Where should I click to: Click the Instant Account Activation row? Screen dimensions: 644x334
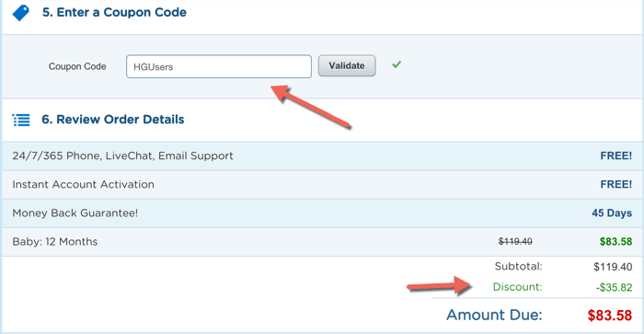(x=322, y=184)
